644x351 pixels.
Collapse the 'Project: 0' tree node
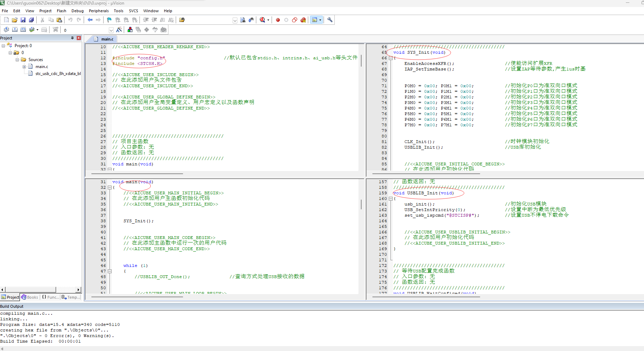coord(3,46)
